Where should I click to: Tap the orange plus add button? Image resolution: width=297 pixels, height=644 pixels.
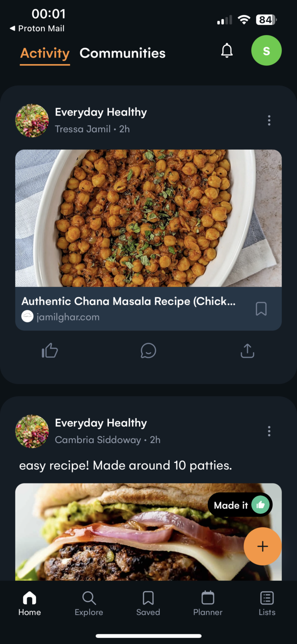(262, 546)
